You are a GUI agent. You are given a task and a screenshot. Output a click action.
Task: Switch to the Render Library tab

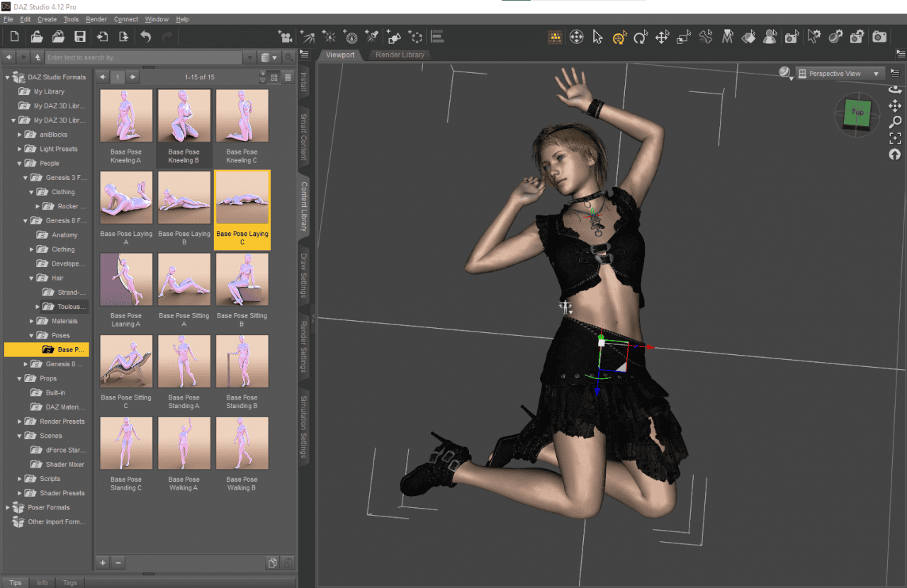pyautogui.click(x=400, y=55)
